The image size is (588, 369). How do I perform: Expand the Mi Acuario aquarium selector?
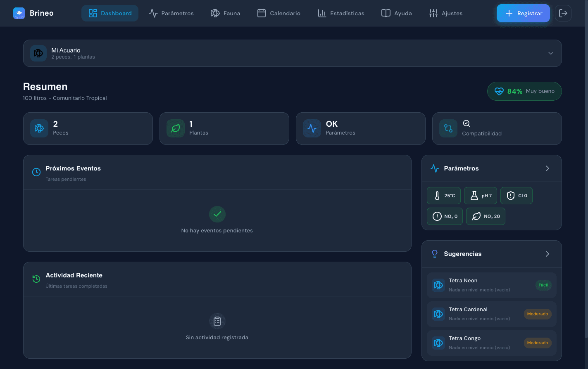pyautogui.click(x=293, y=53)
